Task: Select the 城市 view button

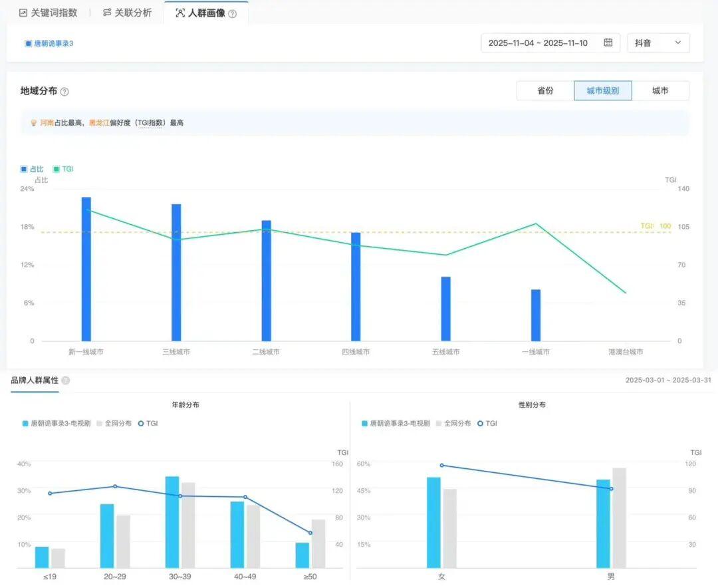Action: (x=660, y=90)
